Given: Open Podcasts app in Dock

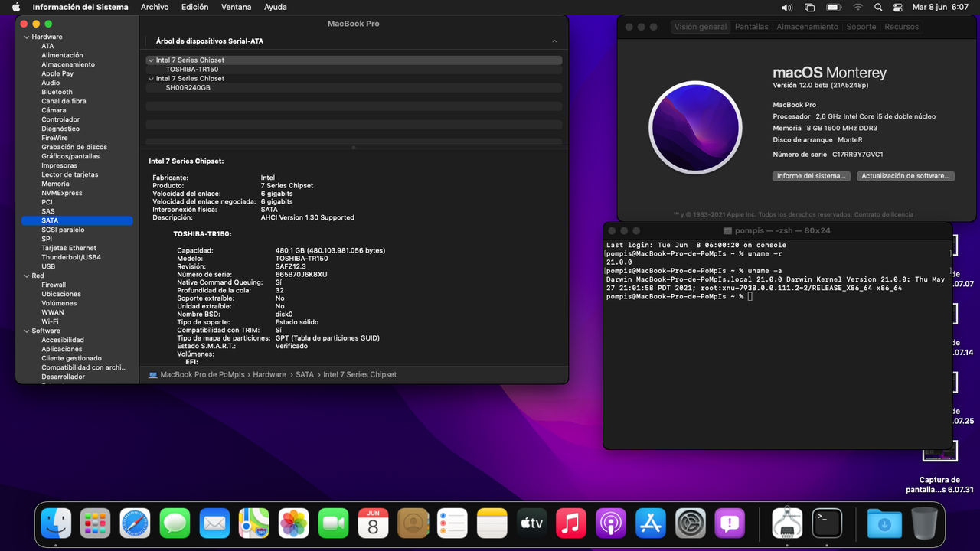Looking at the screenshot, I should (x=611, y=523).
